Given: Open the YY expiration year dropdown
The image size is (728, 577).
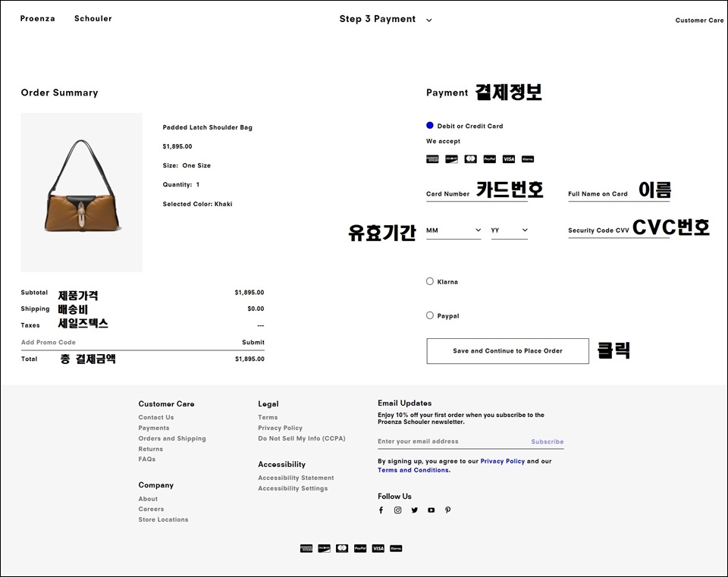Looking at the screenshot, I should point(510,230).
